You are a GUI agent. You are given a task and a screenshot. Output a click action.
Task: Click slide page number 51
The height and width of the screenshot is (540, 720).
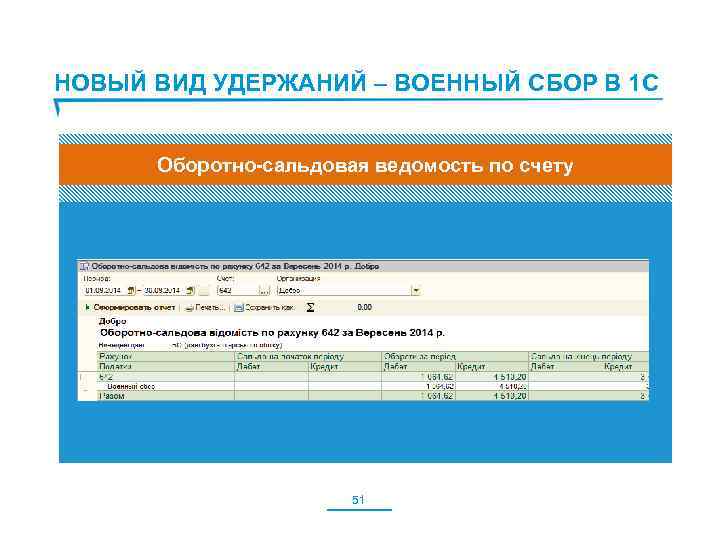click(x=358, y=500)
